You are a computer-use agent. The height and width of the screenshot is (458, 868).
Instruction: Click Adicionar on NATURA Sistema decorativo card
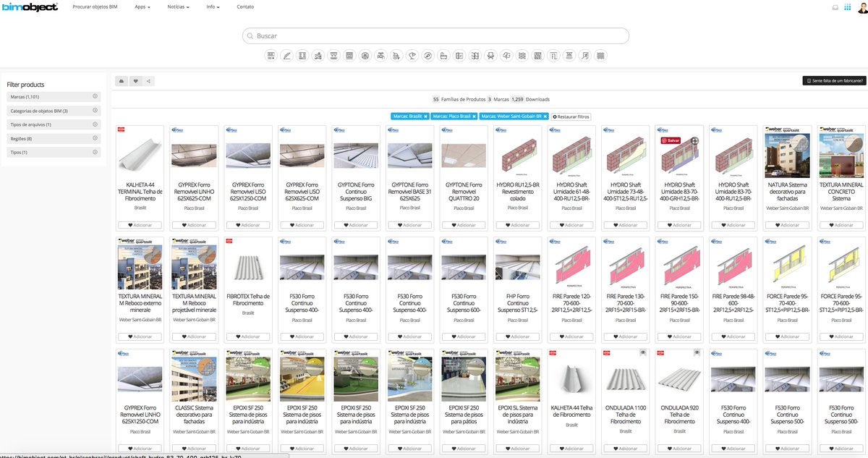pos(787,225)
